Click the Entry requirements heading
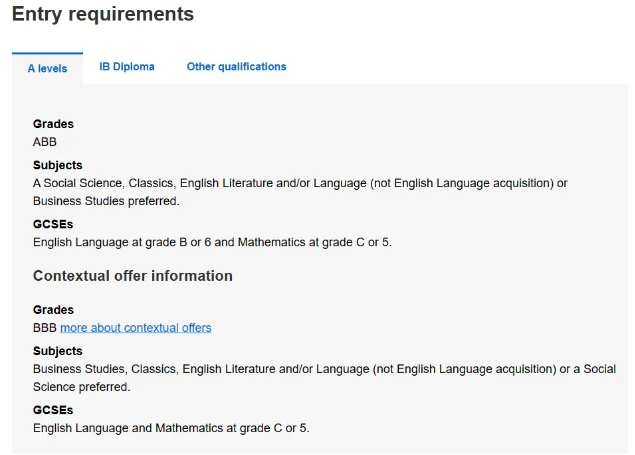 (x=103, y=15)
